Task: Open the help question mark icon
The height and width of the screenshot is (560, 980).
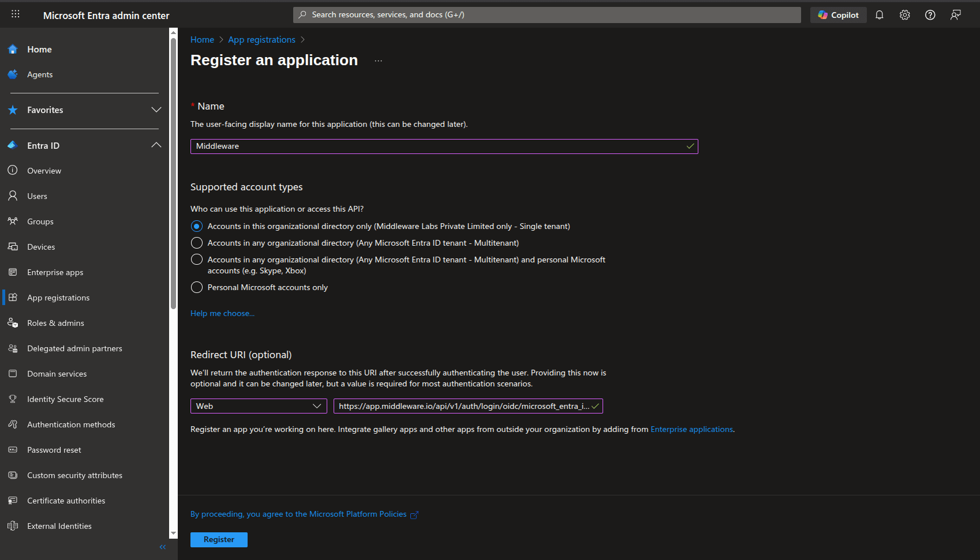Action: point(930,14)
